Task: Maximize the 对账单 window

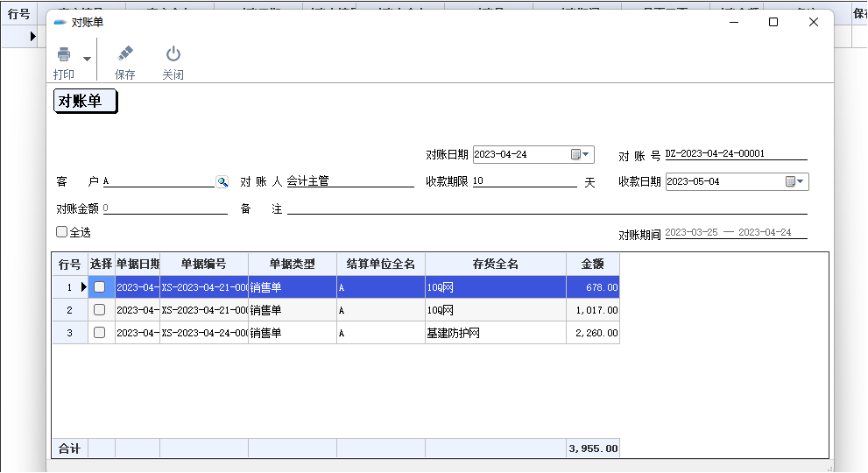Action: (x=773, y=22)
